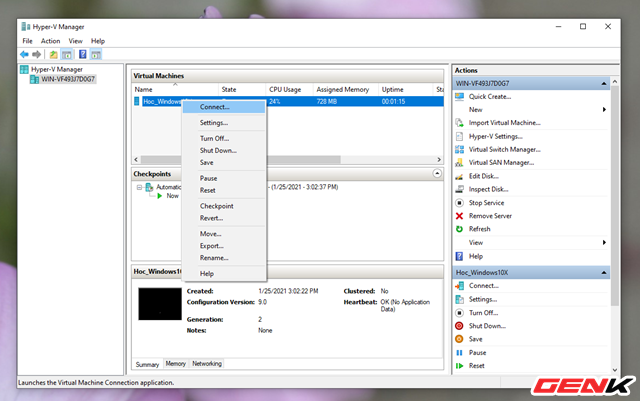Open the File menu

pyautogui.click(x=27, y=41)
